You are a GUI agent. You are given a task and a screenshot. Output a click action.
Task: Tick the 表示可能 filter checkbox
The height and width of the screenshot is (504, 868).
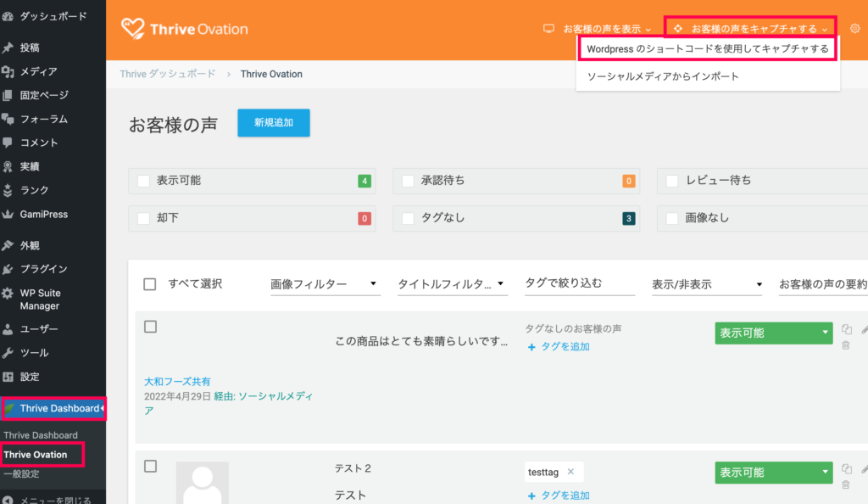pos(143,181)
